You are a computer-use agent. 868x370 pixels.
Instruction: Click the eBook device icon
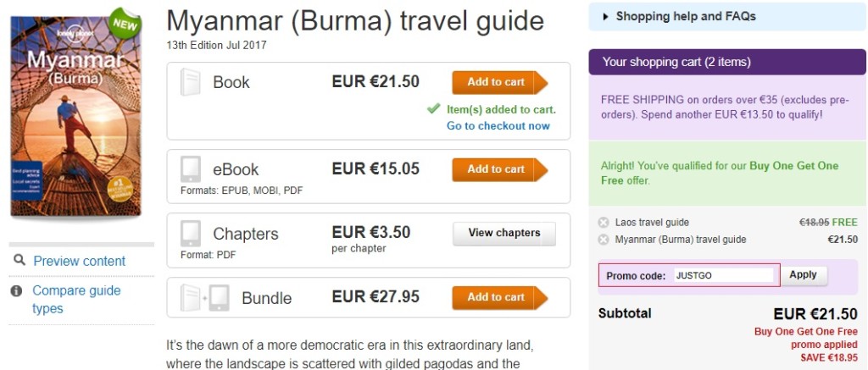click(191, 168)
